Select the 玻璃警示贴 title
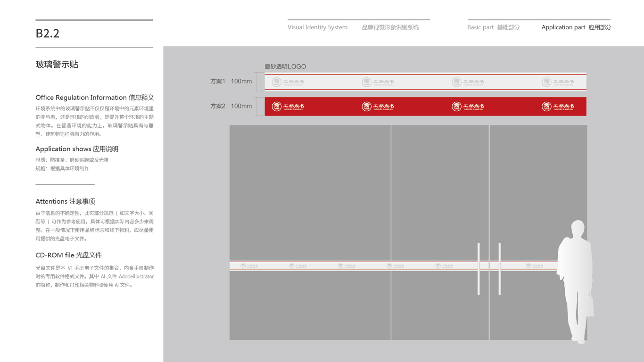644x362 pixels. [57, 65]
